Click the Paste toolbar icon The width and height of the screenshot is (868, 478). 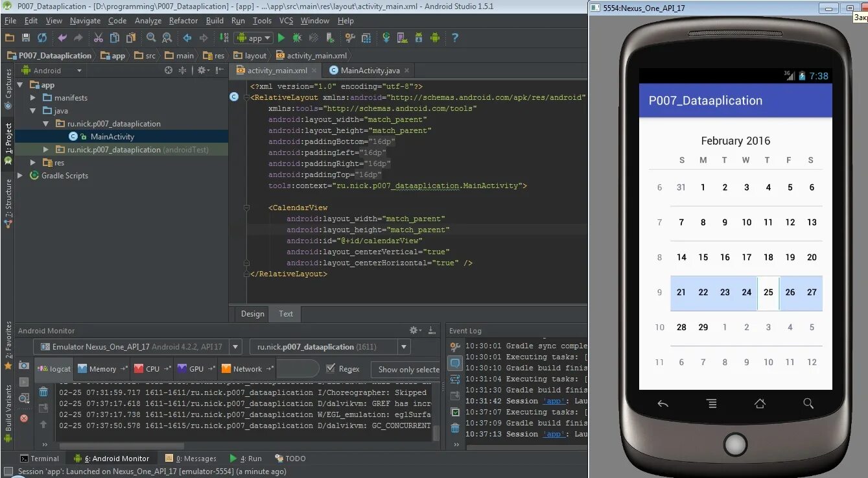(131, 38)
